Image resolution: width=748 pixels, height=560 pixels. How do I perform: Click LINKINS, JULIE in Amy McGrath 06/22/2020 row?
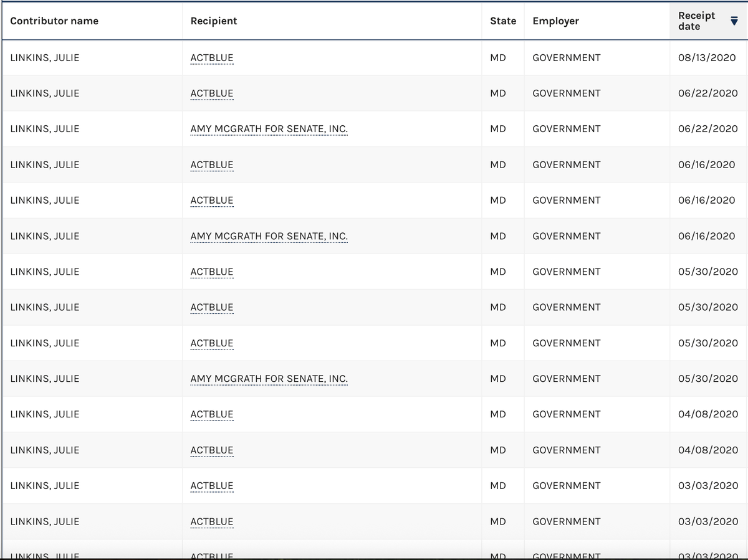pos(45,129)
